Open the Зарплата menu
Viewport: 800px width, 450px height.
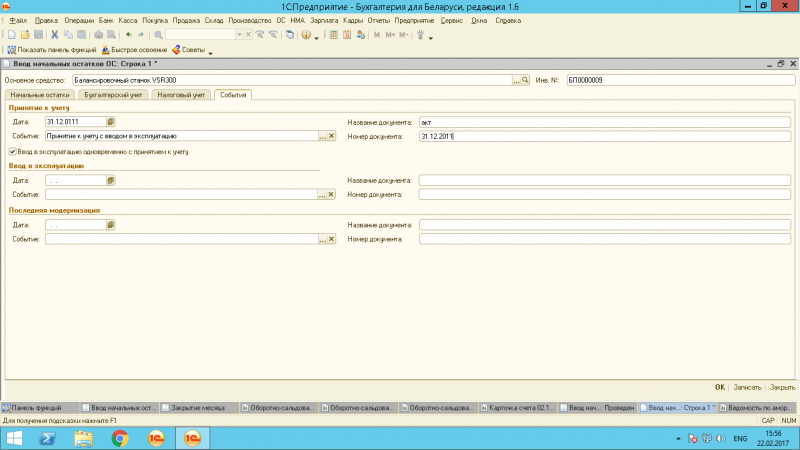324,20
